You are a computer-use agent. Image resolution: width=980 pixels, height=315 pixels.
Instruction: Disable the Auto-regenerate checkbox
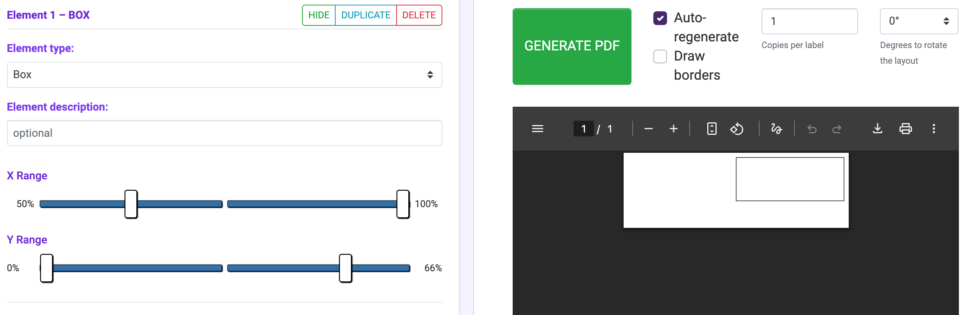660,18
